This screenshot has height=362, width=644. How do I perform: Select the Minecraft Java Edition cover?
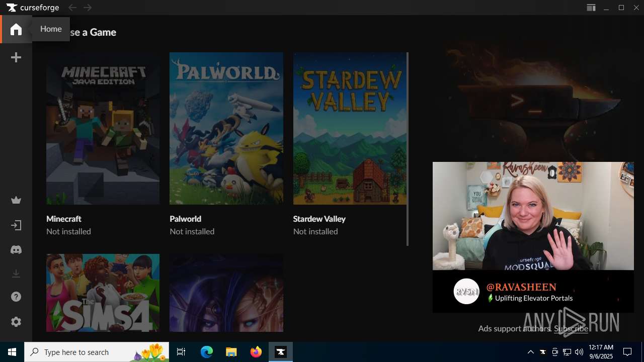coord(103,128)
